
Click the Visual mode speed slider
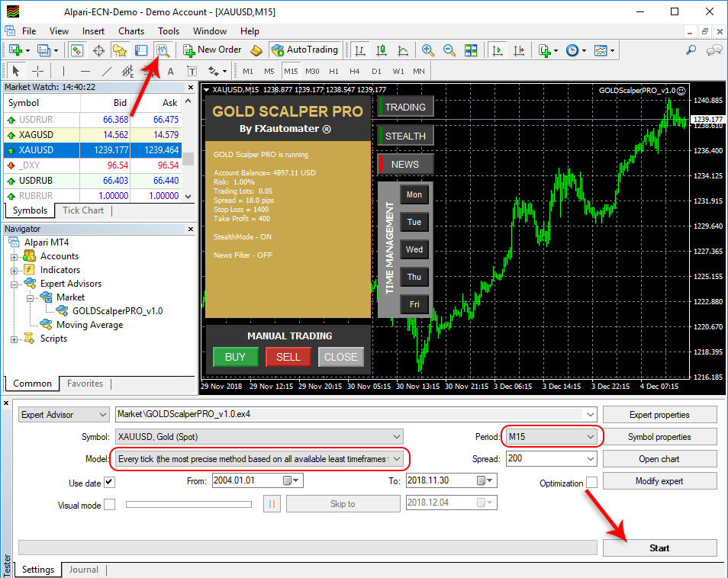[x=189, y=504]
